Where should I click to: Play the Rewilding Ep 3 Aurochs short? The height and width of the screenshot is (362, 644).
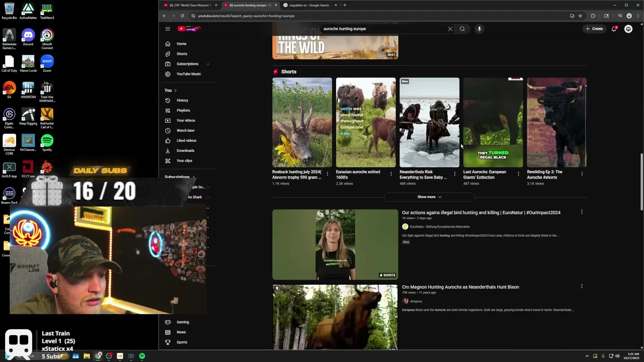coord(556,122)
